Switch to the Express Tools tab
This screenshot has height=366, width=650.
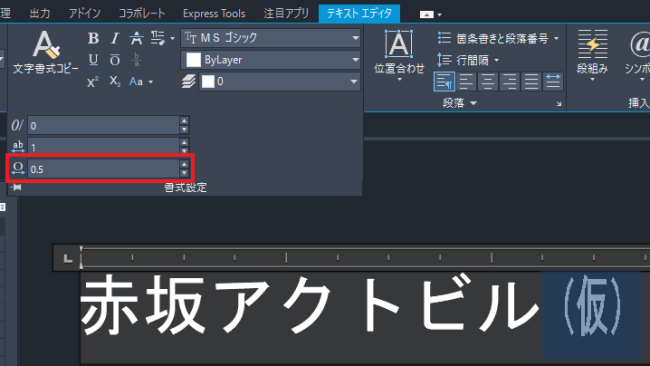[x=214, y=13]
